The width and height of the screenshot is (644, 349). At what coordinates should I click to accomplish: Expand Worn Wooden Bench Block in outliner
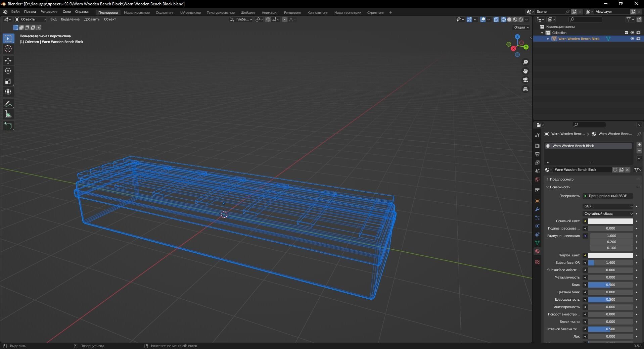(548, 39)
